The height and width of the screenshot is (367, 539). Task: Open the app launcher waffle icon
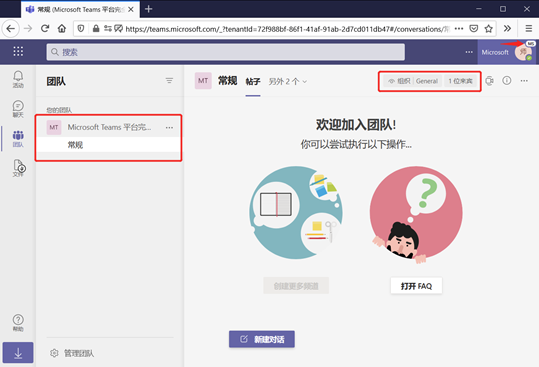point(18,52)
